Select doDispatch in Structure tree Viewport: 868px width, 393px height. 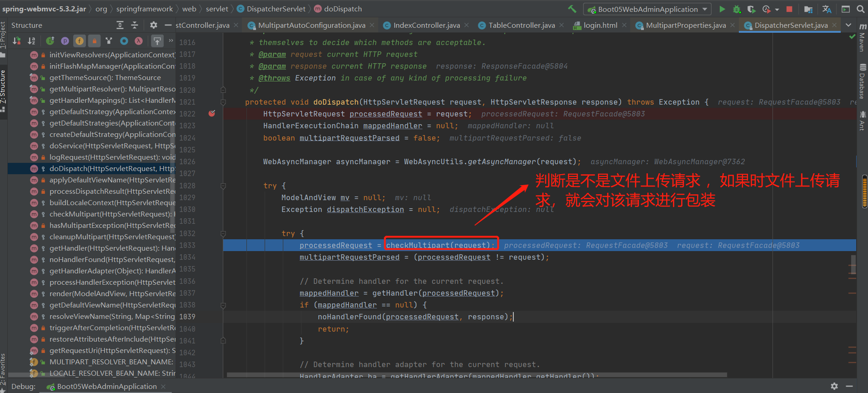coord(92,168)
